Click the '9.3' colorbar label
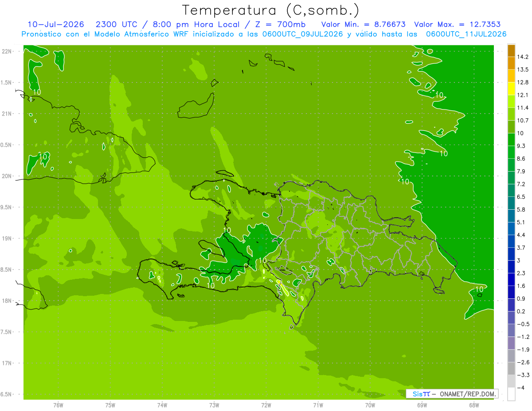 click(x=521, y=146)
